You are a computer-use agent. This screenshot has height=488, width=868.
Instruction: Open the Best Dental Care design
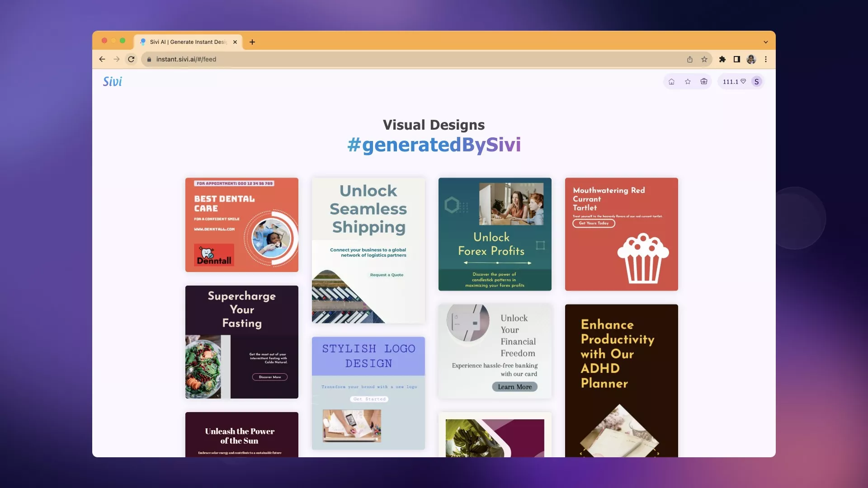click(242, 225)
